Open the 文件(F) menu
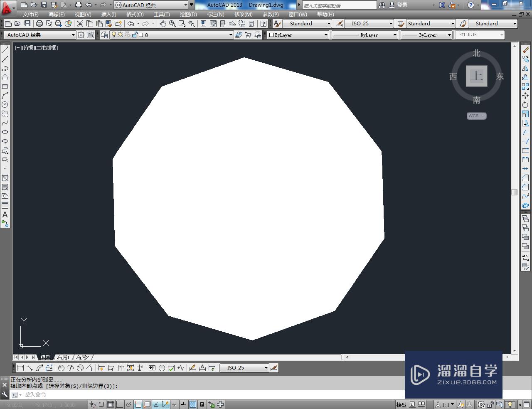The image size is (532, 409). tap(30, 15)
